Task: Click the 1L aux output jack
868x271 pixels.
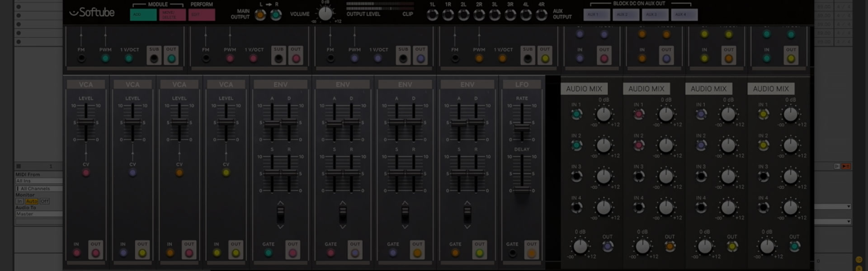Action: (433, 15)
